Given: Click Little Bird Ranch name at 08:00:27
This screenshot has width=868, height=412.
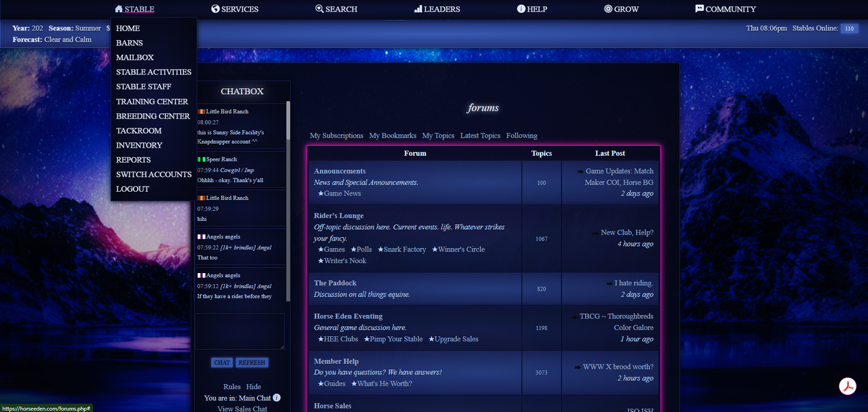Looking at the screenshot, I should (227, 112).
